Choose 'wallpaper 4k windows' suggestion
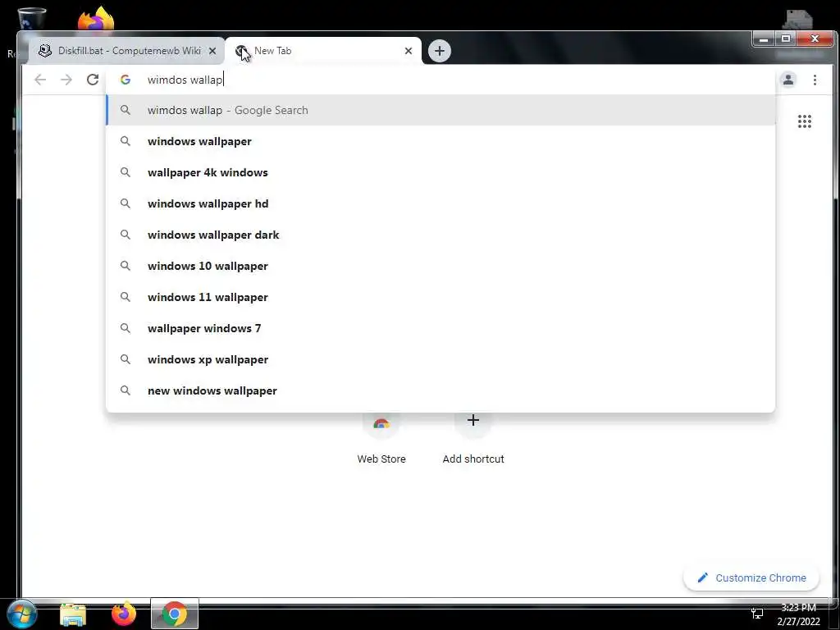This screenshot has height=630, width=840. (x=441, y=172)
